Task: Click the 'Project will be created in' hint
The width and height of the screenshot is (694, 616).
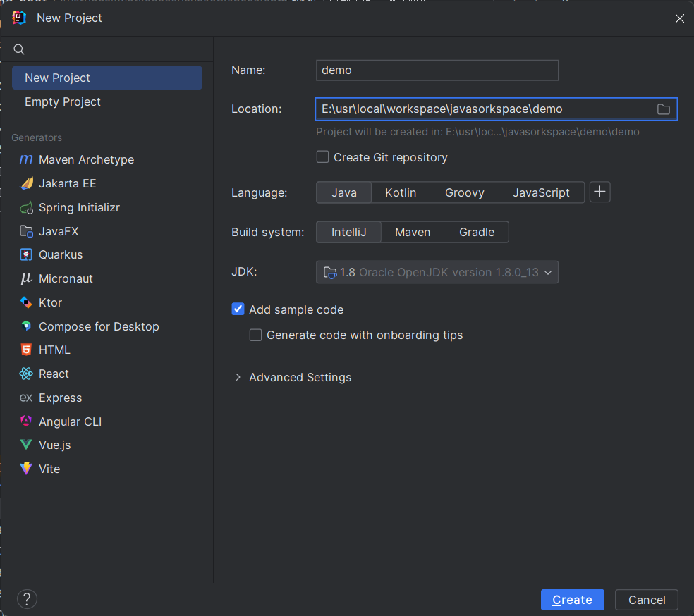Action: coord(477,132)
